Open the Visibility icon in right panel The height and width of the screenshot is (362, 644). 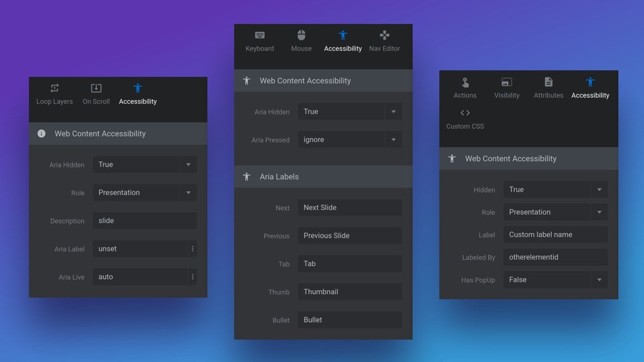click(507, 82)
